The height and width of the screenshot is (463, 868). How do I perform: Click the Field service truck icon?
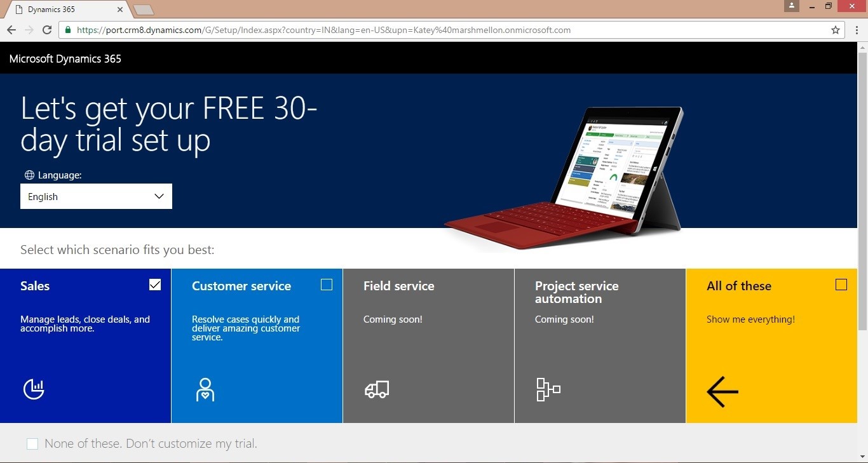377,389
